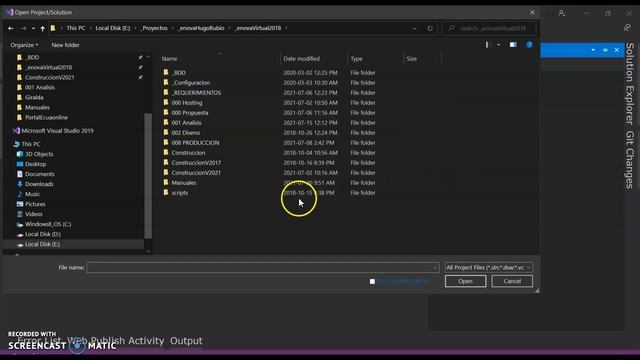The height and width of the screenshot is (360, 640).
Task: Open Music in the navigation pane
Action: [x=32, y=194]
